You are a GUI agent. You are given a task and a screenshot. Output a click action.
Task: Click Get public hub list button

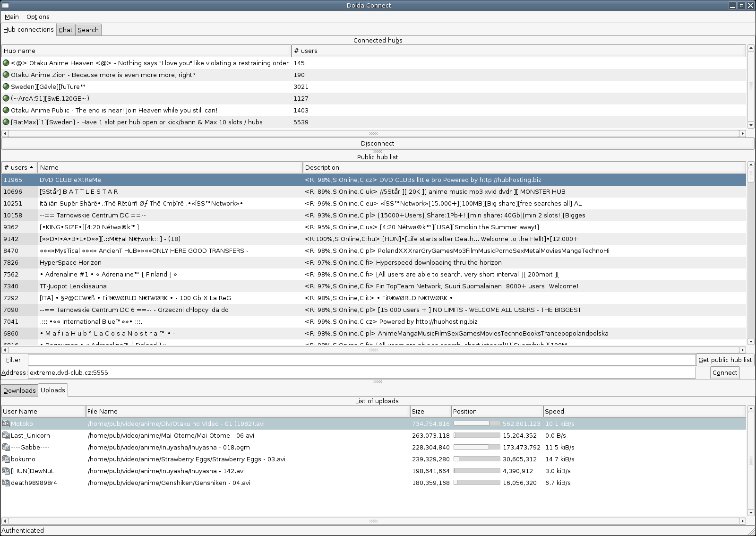click(x=725, y=360)
